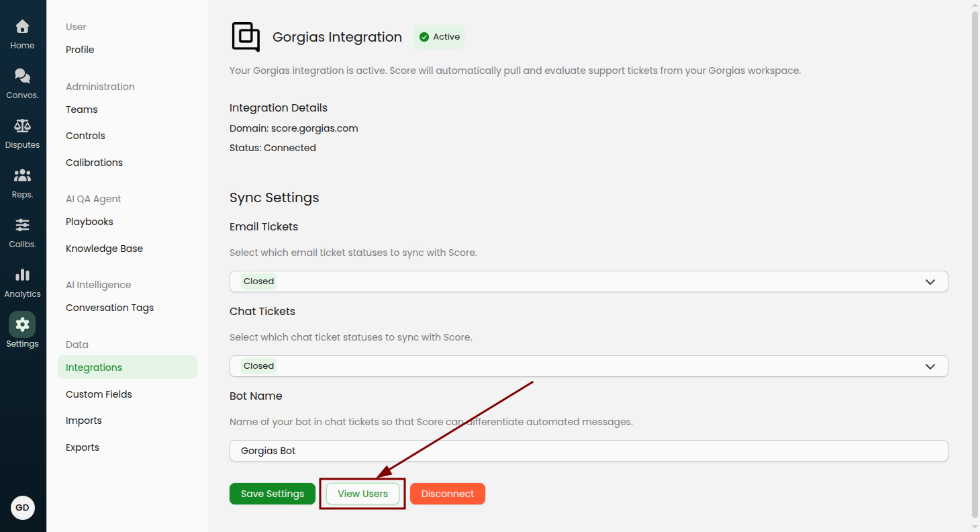This screenshot has height=532, width=980.
Task: Open the Home icon in sidebar
Action: 22,27
